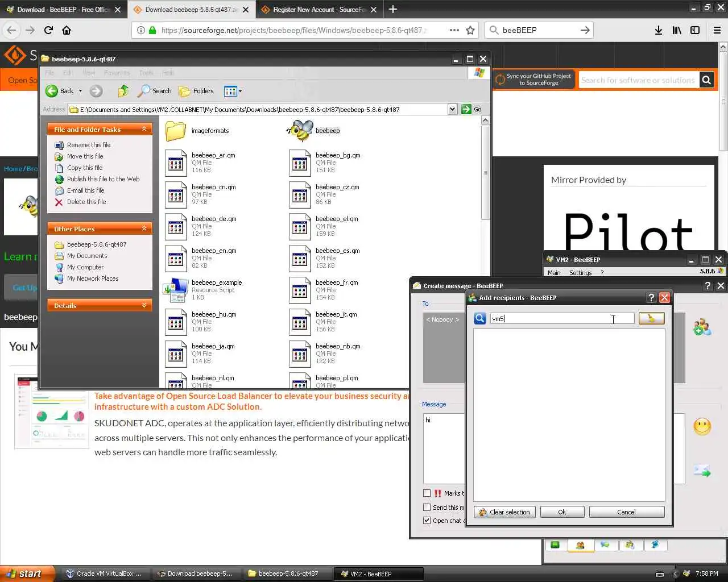The width and height of the screenshot is (728, 582).
Task: Click the recipient search text field
Action: point(562,318)
